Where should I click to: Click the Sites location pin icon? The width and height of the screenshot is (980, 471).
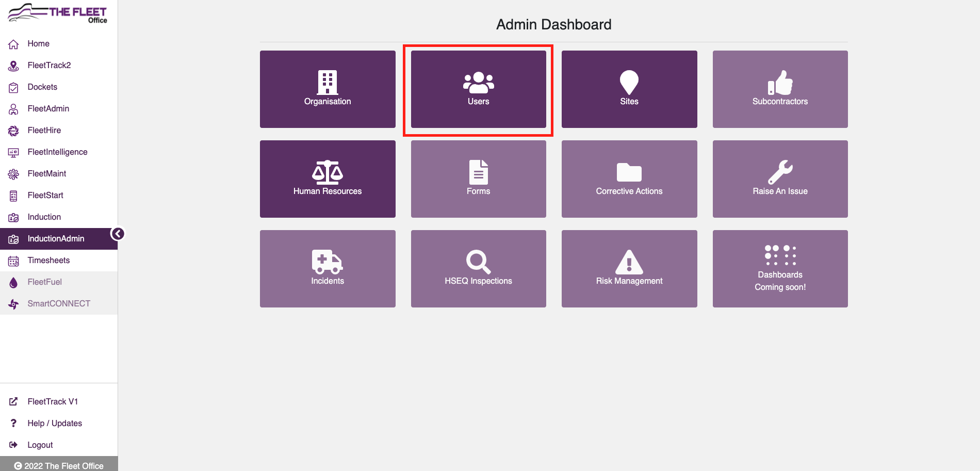[x=629, y=82]
